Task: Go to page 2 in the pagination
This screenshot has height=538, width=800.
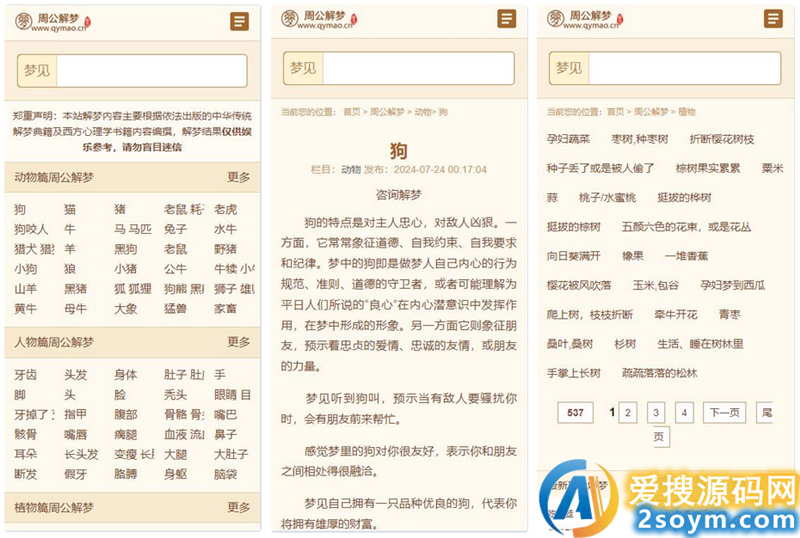Action: (627, 412)
